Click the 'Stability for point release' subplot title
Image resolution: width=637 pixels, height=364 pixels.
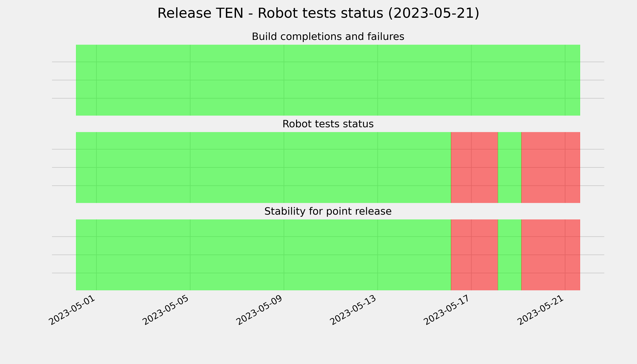pyautogui.click(x=328, y=212)
